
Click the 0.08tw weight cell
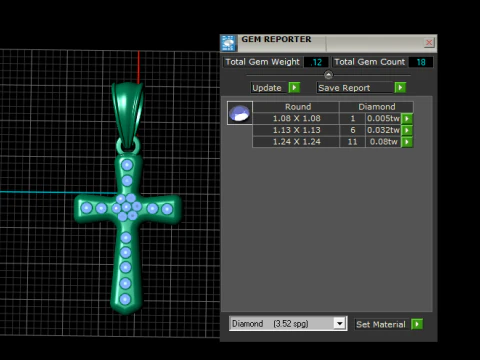click(383, 142)
